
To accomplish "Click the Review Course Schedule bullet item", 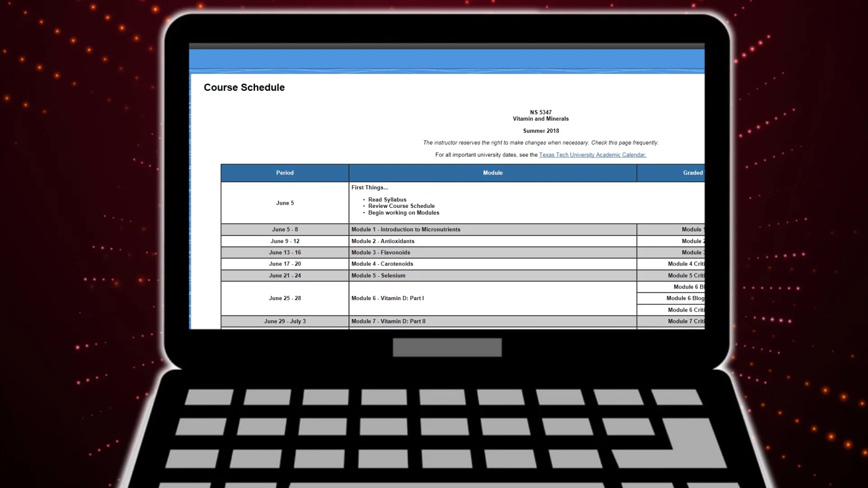I will point(401,206).
